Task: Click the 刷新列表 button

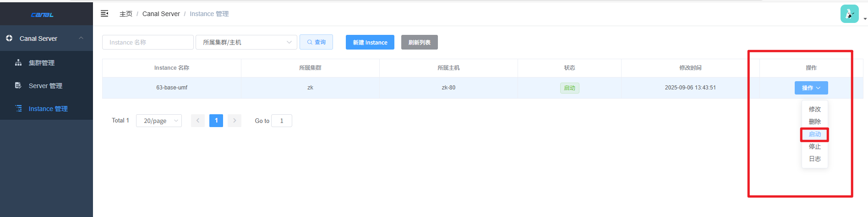Action: click(x=420, y=42)
